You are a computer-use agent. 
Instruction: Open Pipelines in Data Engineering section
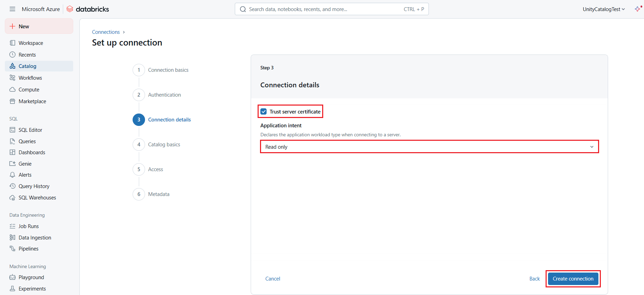(x=28, y=249)
